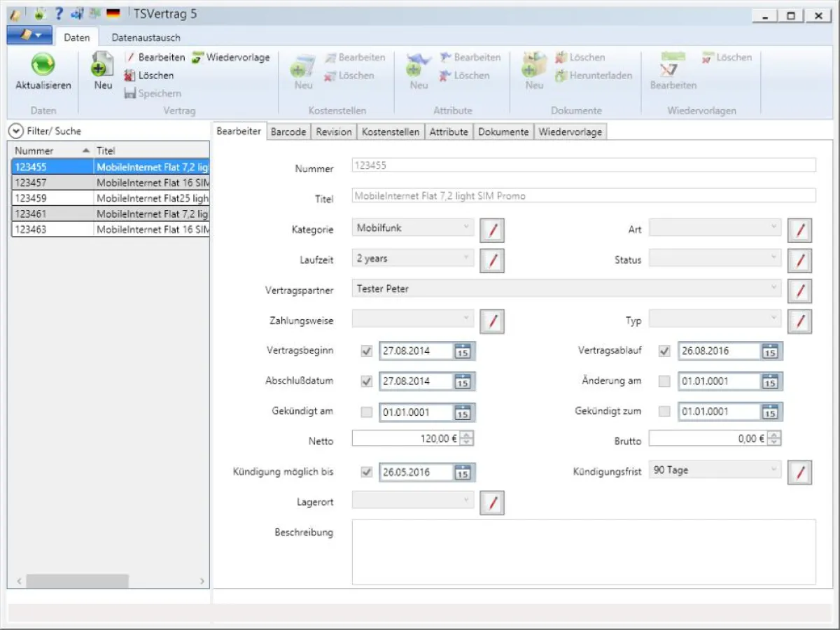This screenshot has height=630, width=840.
Task: Enable the Gekündigt am checkbox
Action: point(366,412)
